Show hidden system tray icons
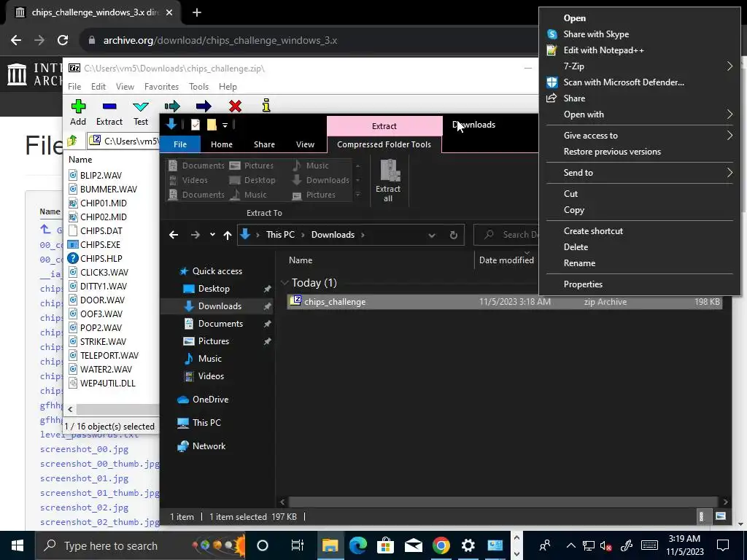747x560 pixels. click(x=570, y=545)
